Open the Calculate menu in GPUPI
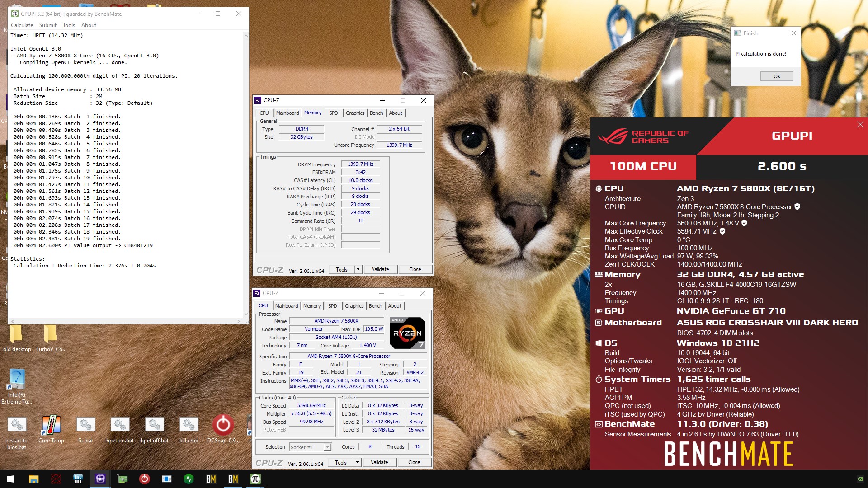This screenshot has height=488, width=868. 22,25
